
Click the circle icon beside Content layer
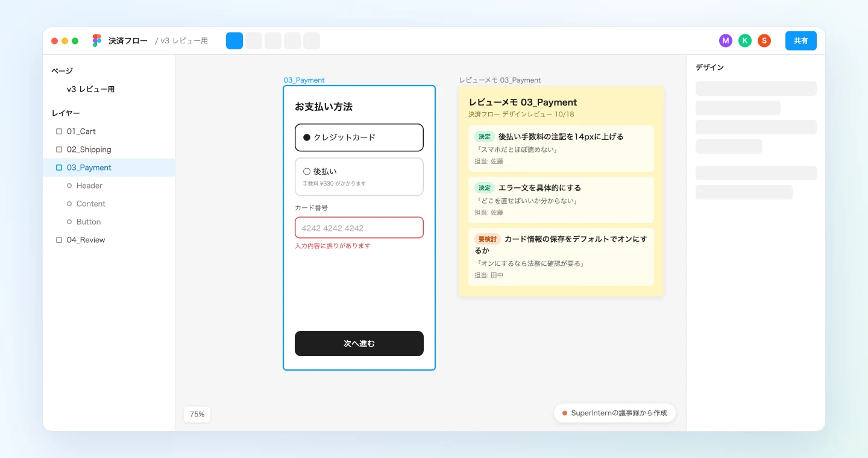tap(69, 204)
